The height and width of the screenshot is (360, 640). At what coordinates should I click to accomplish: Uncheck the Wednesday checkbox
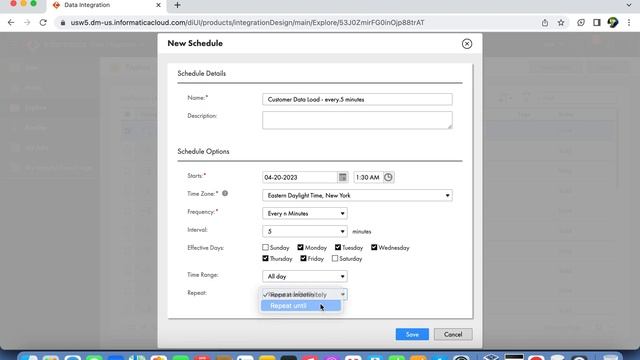374,247
